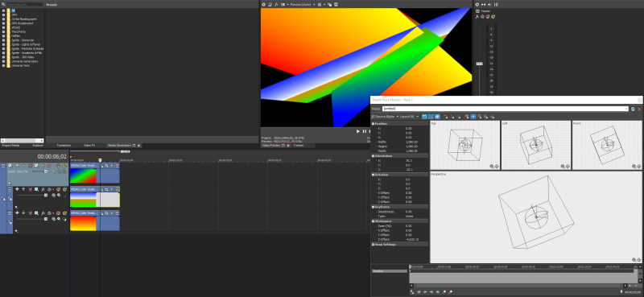Toggle Edit in Object Space button
The width and height of the screenshot is (644, 297).
(437, 116)
